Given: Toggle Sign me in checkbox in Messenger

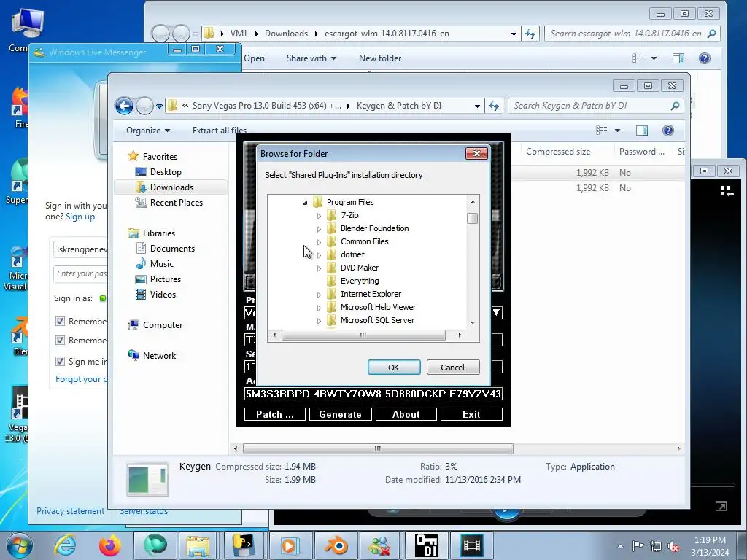Looking at the screenshot, I should pyautogui.click(x=60, y=362).
